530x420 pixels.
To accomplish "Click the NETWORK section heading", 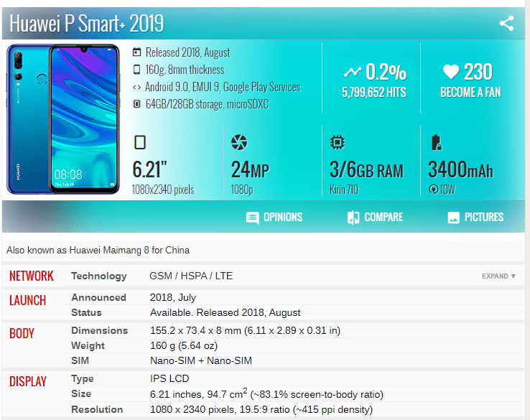I will click(32, 276).
